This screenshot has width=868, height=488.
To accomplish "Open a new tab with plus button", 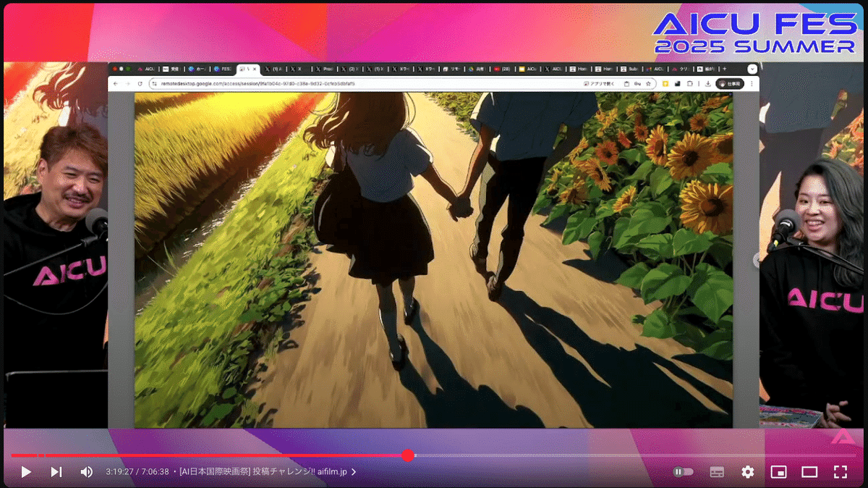I will click(724, 69).
